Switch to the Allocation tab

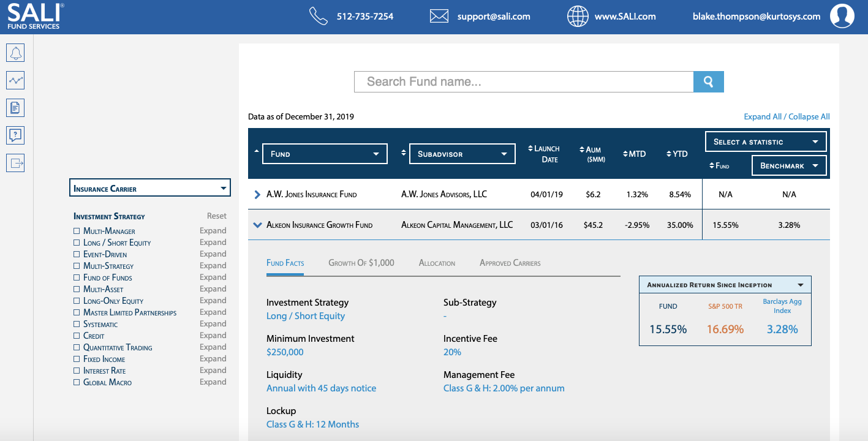coord(437,263)
